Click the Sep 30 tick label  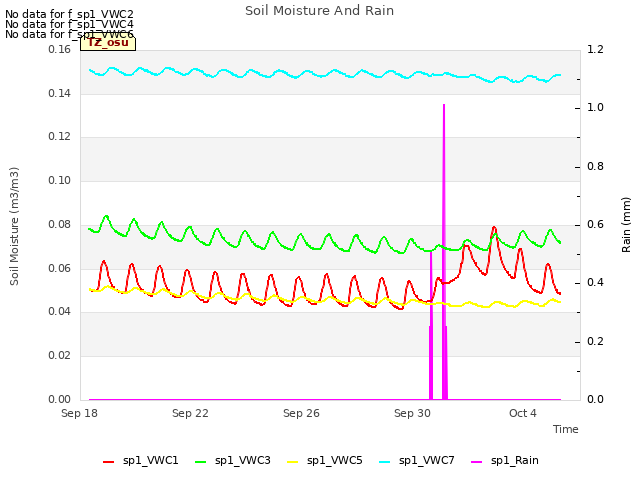click(x=412, y=413)
